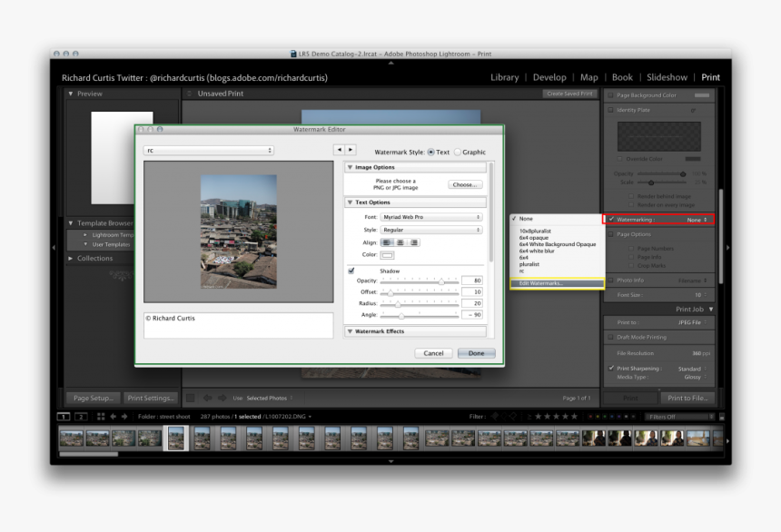781x532 pixels.
Task: Open Style dropdown showing Regular
Action: (431, 230)
